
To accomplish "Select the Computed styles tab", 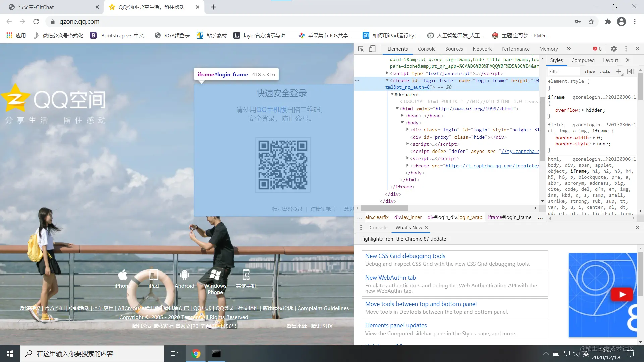I will pyautogui.click(x=583, y=60).
